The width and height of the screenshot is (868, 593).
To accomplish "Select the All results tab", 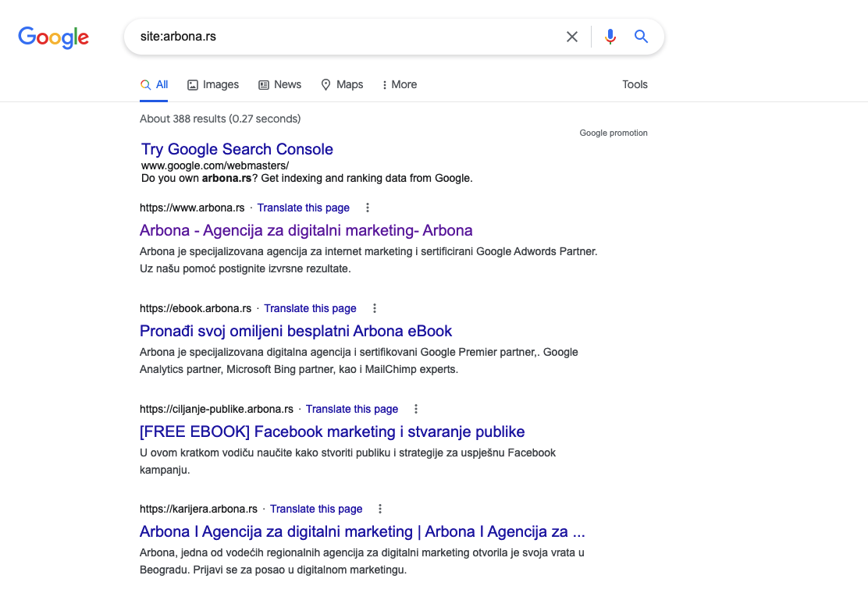I will 154,84.
